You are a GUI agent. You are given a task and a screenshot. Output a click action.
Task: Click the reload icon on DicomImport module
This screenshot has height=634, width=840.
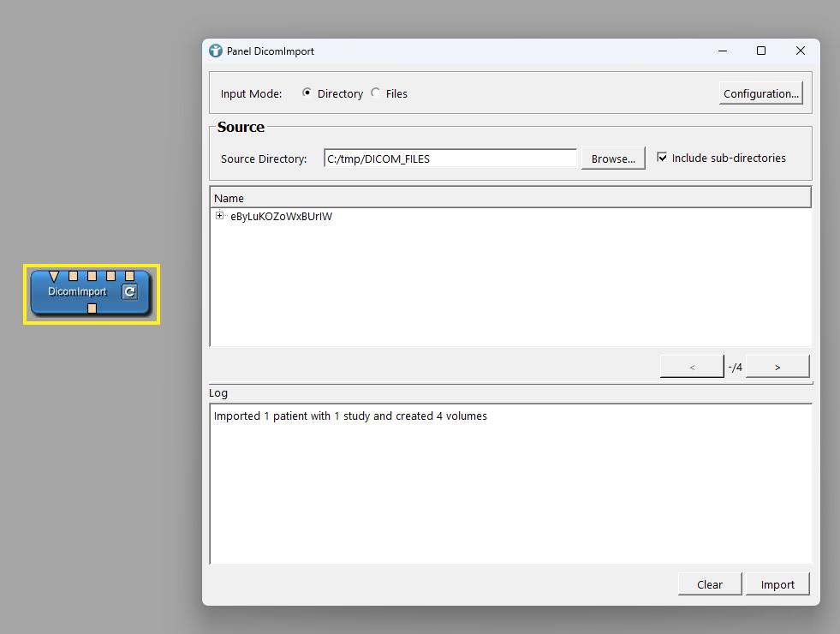coord(129,292)
